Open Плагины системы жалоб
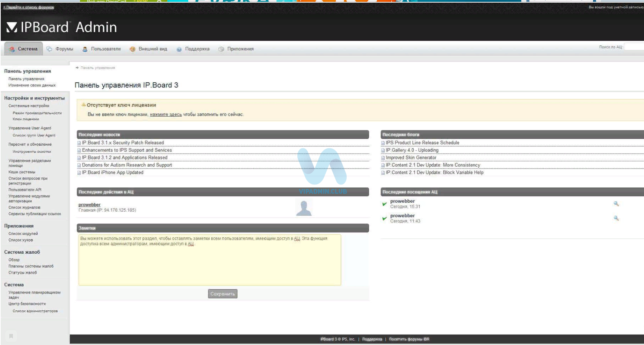Screen dimensions: 644x345 click(31, 266)
